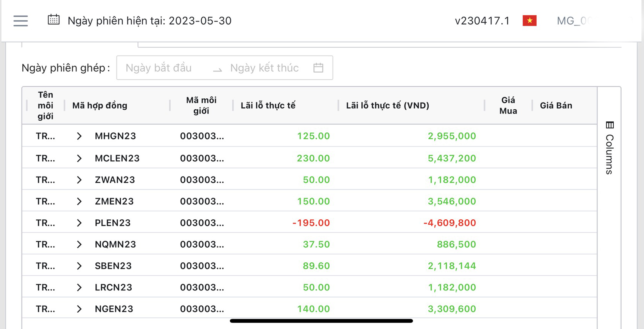Expand the MCLEN23 contract row
Viewport: 644px width, 329px height.
point(79,158)
